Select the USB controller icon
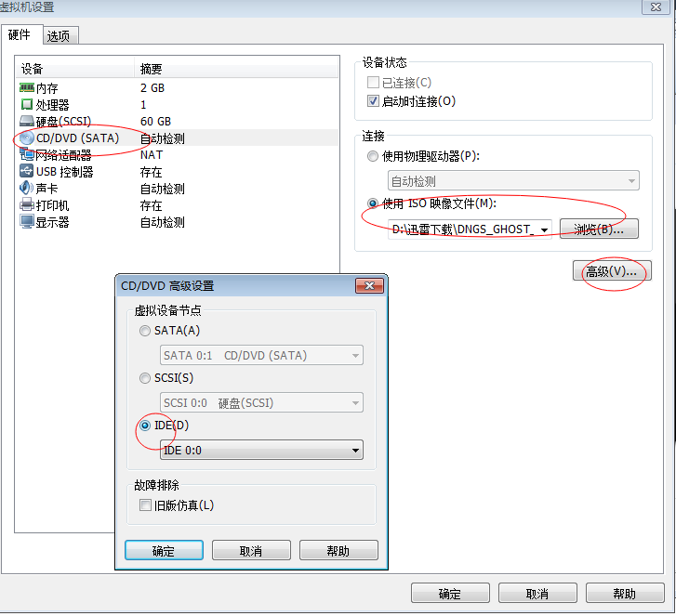This screenshot has height=616, width=676. pos(26,171)
